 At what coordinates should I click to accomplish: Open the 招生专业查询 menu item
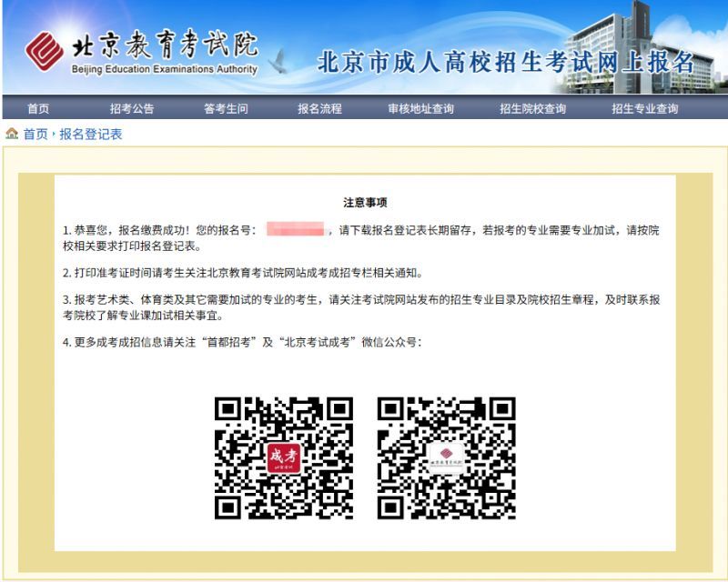tap(645, 108)
